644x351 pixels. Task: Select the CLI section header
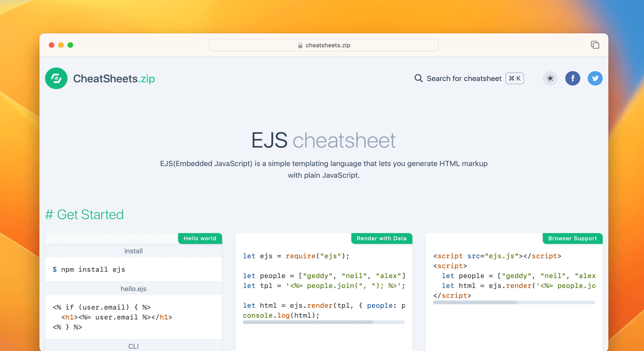[x=133, y=346]
